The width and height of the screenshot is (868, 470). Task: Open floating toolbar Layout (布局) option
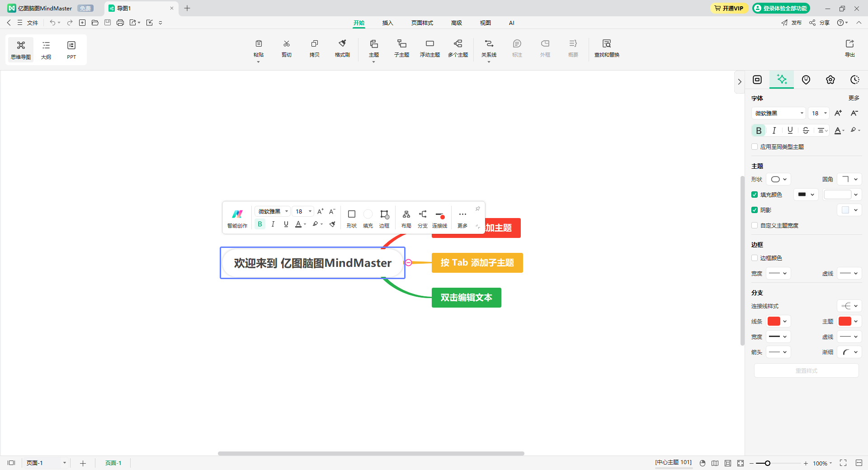(406, 218)
